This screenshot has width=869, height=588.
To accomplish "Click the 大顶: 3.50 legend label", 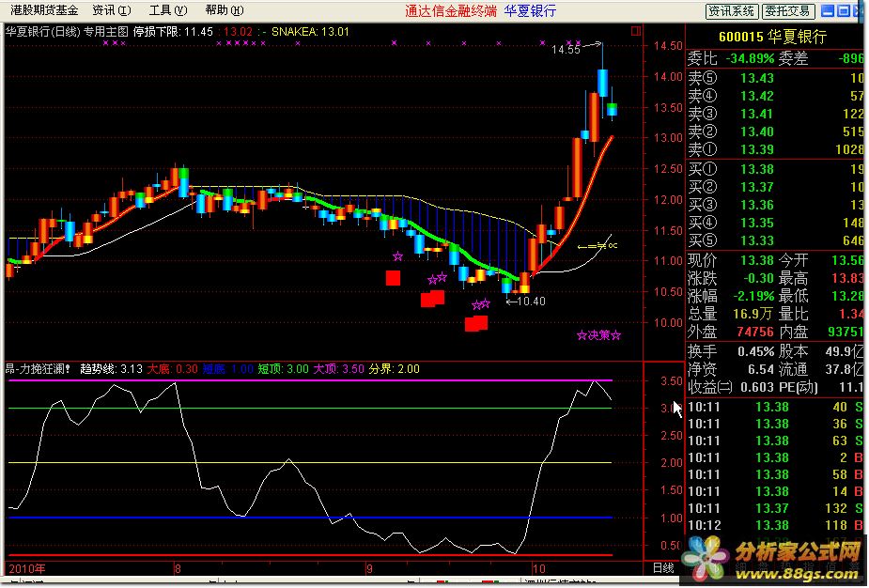I will coord(338,368).
